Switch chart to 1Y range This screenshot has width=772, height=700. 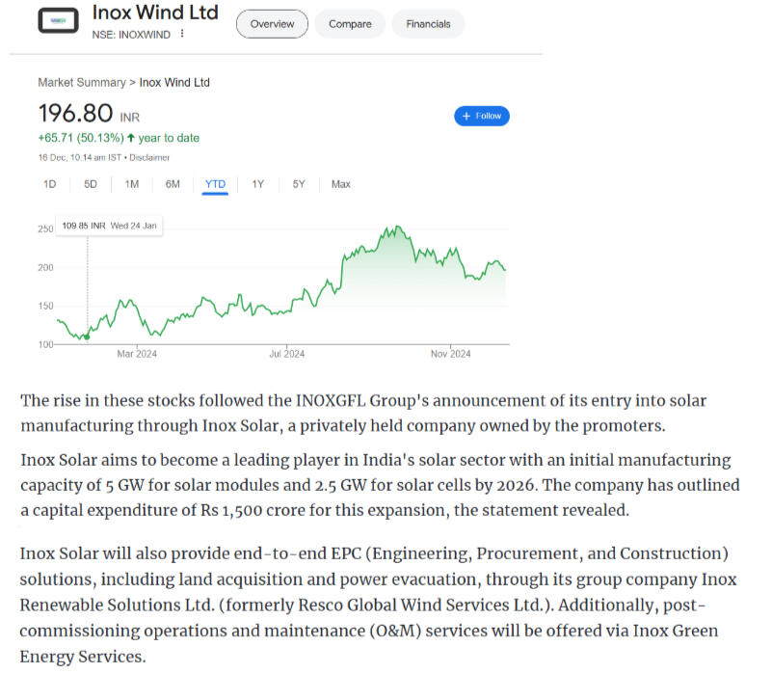click(x=258, y=184)
